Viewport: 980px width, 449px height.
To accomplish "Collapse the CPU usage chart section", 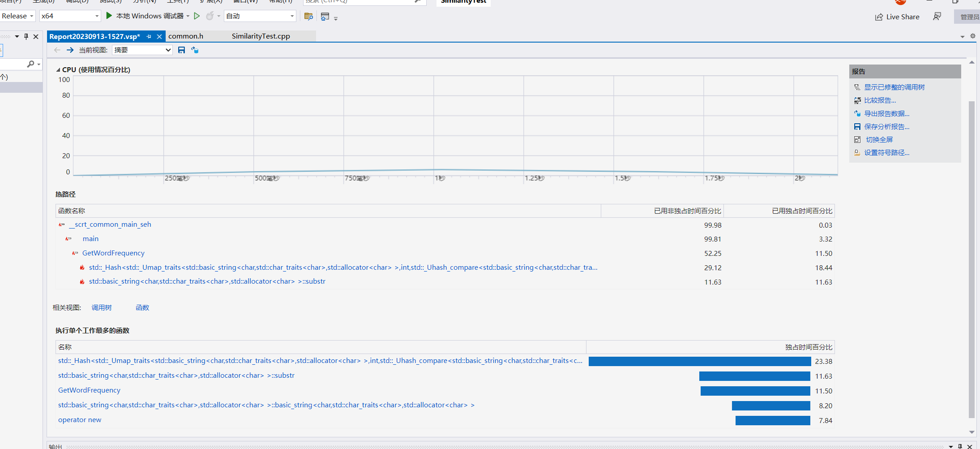I will pyautogui.click(x=58, y=70).
